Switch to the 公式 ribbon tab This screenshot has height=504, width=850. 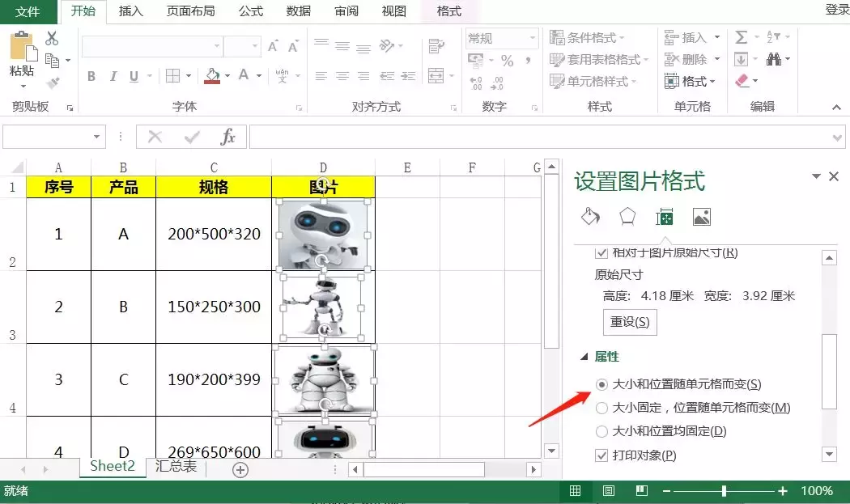(250, 11)
